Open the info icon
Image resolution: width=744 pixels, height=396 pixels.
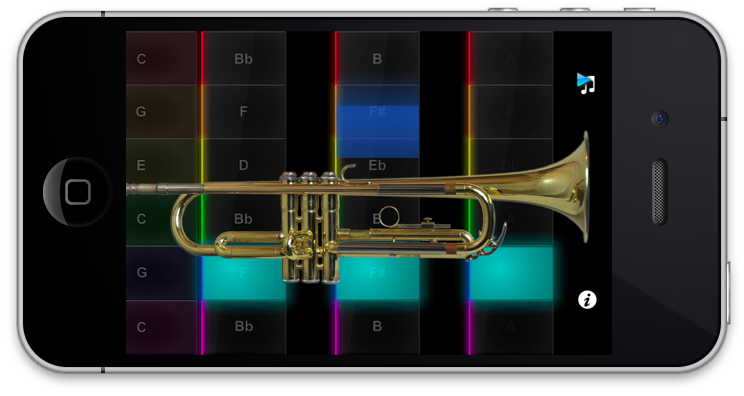(587, 300)
